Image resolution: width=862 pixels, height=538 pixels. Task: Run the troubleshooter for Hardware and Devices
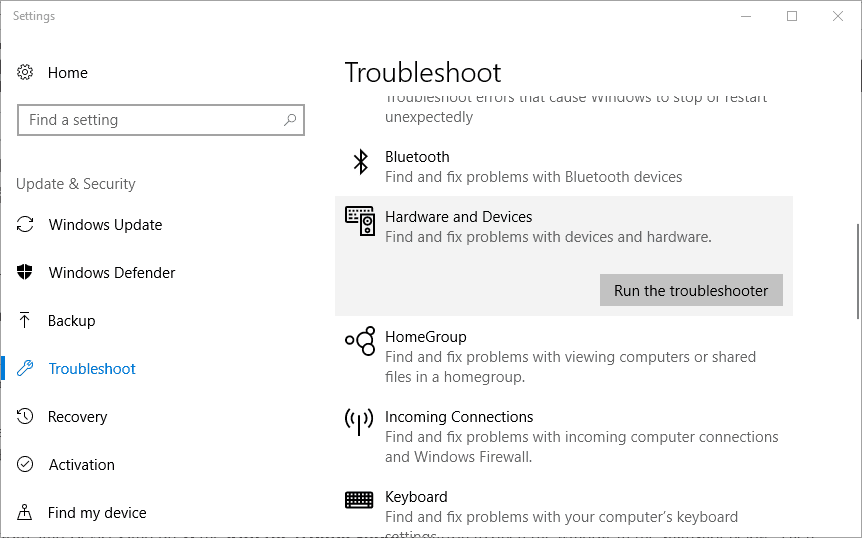pos(691,290)
